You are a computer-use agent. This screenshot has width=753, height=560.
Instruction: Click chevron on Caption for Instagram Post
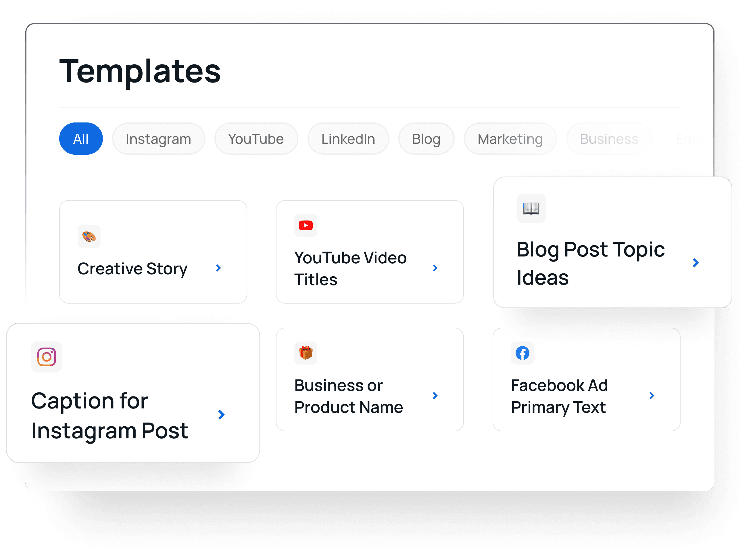point(221,415)
